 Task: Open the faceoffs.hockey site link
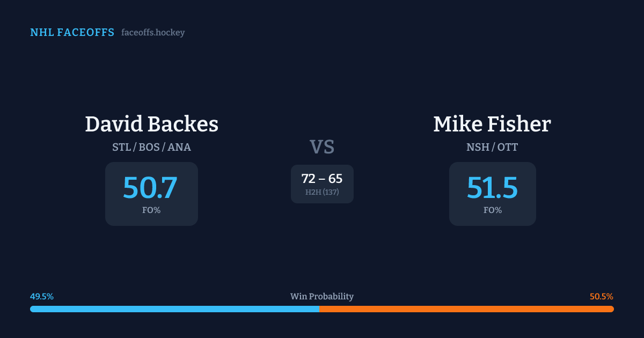tap(153, 33)
